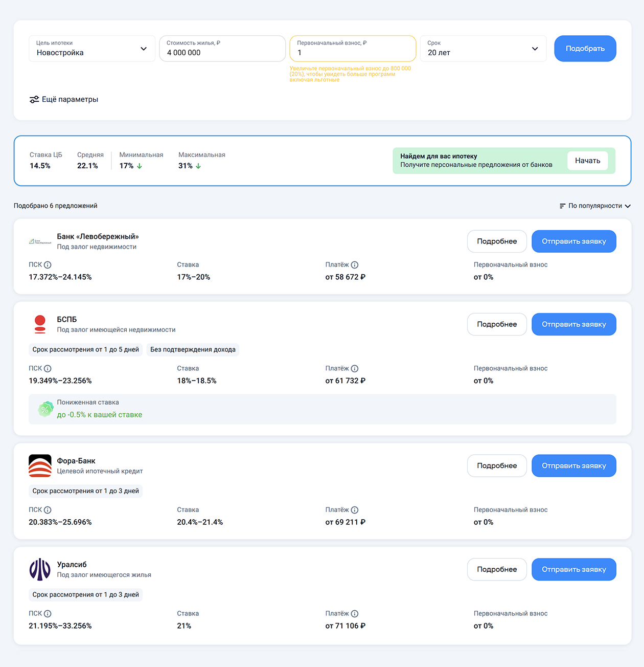Click the БСПБ red logo
644x667 pixels.
pos(40,324)
